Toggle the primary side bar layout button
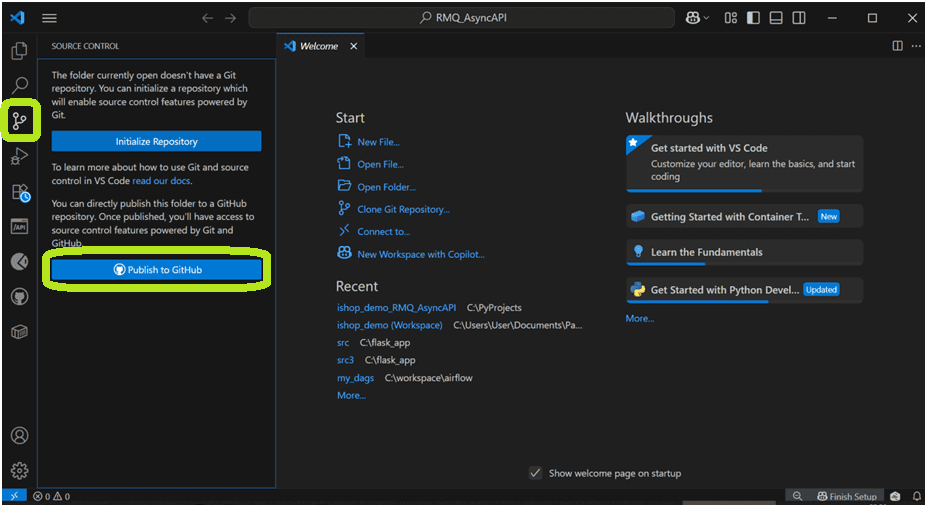This screenshot has width=925, height=505. coord(753,18)
